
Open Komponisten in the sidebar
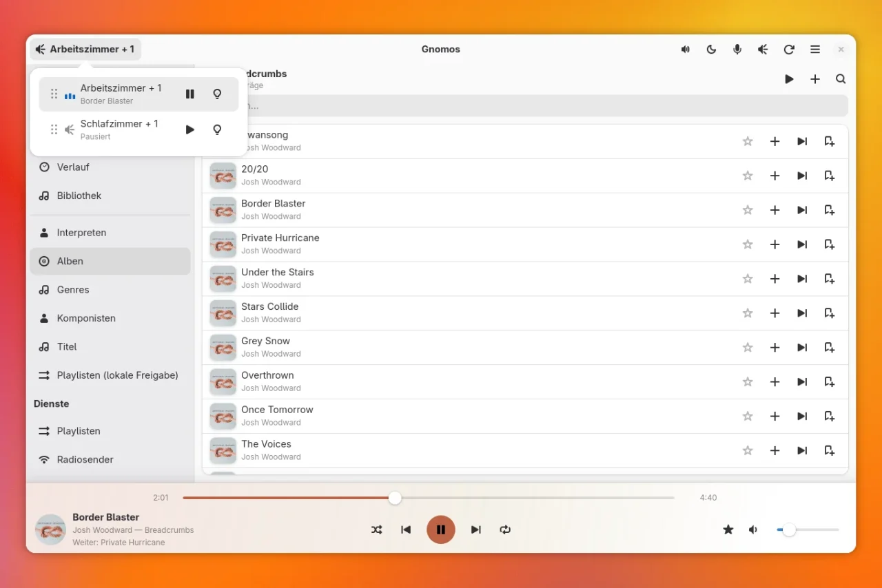tap(110, 318)
